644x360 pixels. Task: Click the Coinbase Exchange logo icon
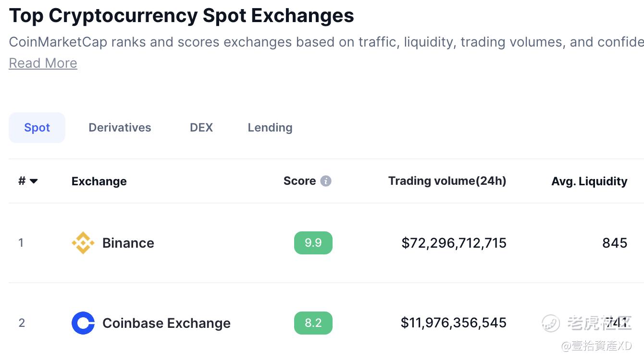click(x=83, y=323)
